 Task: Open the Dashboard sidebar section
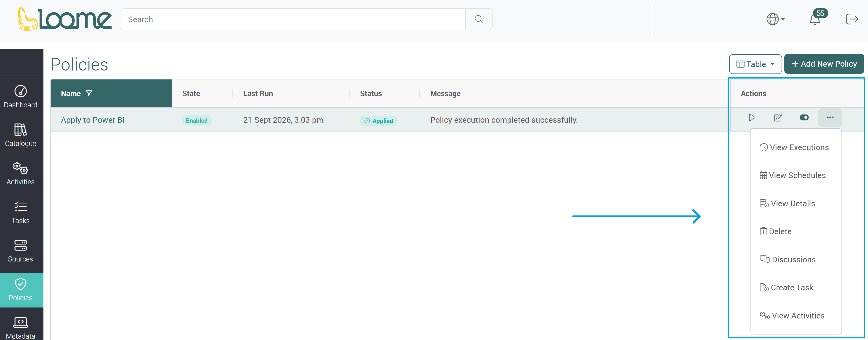click(21, 96)
